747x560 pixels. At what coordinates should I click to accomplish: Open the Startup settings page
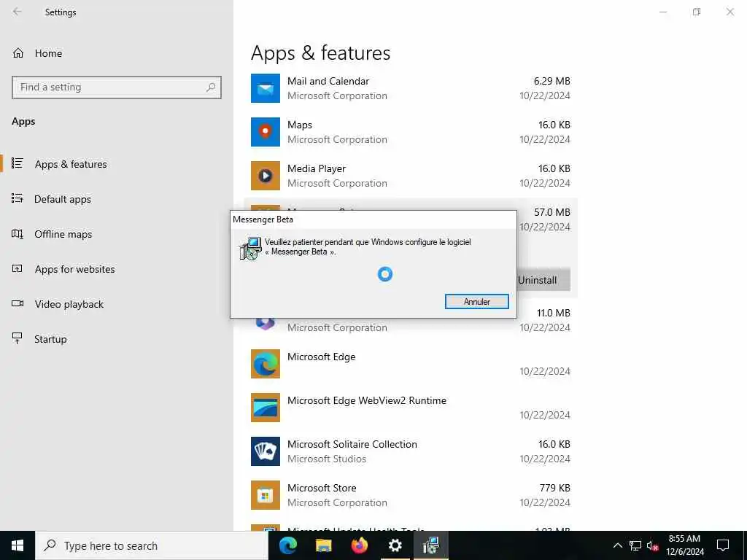[50, 340]
